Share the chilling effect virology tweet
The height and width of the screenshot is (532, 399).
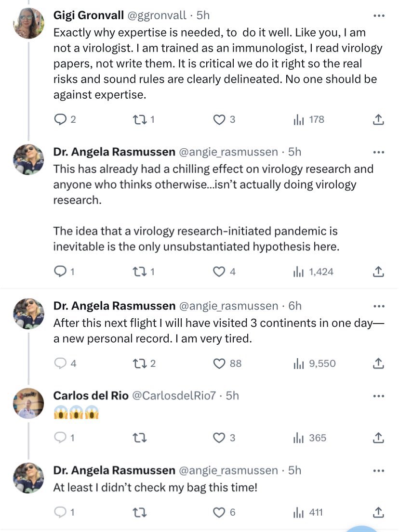pyautogui.click(x=379, y=272)
